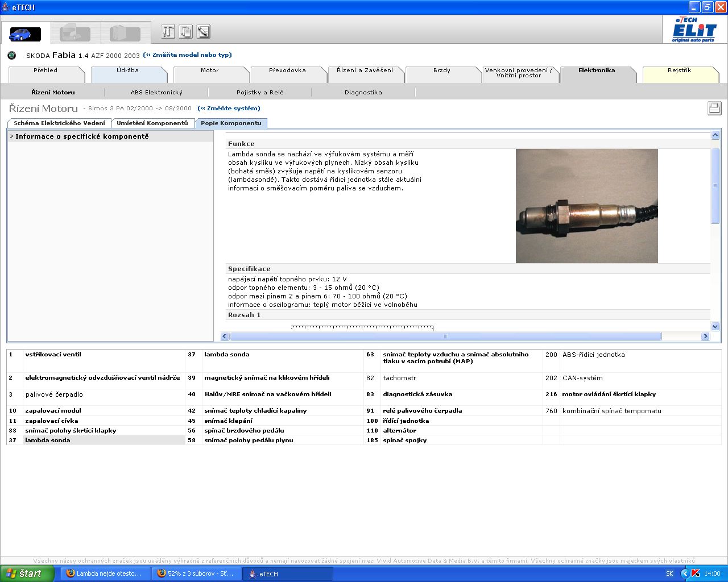The image size is (728, 582).
Task: Select Pojistky a Relé submenu
Action: pyautogui.click(x=260, y=92)
